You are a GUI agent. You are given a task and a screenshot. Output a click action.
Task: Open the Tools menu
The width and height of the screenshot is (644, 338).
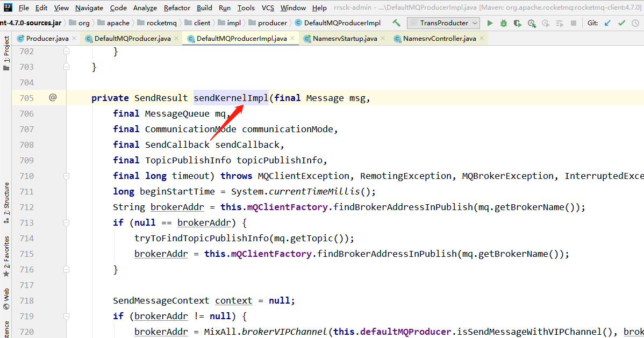pos(246,8)
